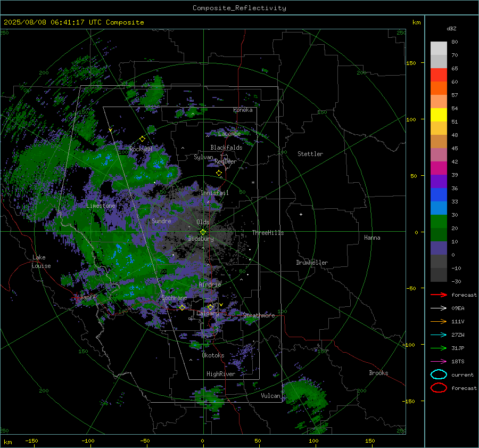479x448 pixels.
Task: Select the light blue 30-33 dBZ swatch
Action: coord(439,208)
